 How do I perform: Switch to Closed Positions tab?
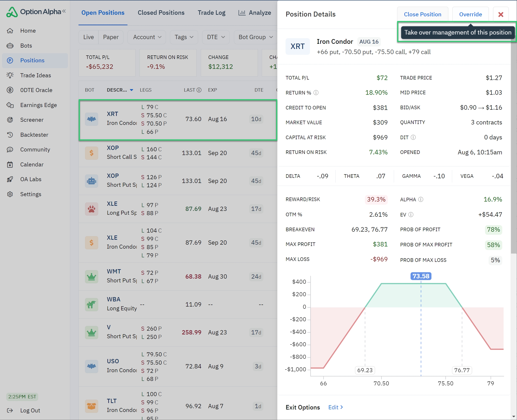coord(161,13)
